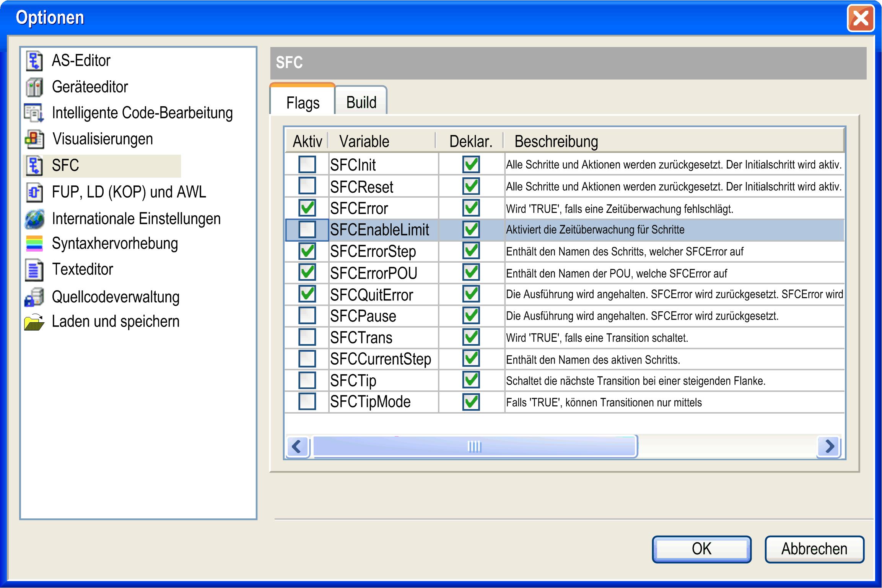Viewport: 882px width, 588px height.
Task: Enable the SFCInit Aktiv checkbox
Action: (x=307, y=165)
